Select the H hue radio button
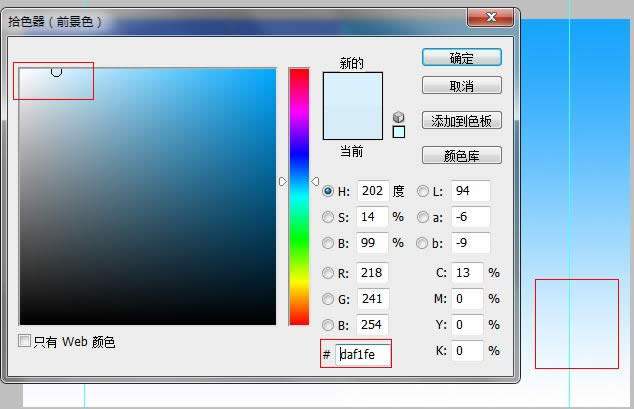634x409 pixels. (x=328, y=191)
